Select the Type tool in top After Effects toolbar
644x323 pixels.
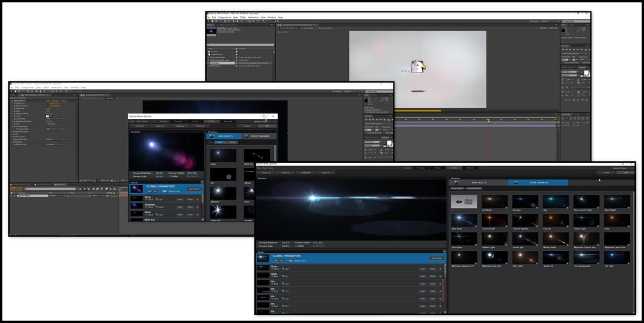coord(241,21)
